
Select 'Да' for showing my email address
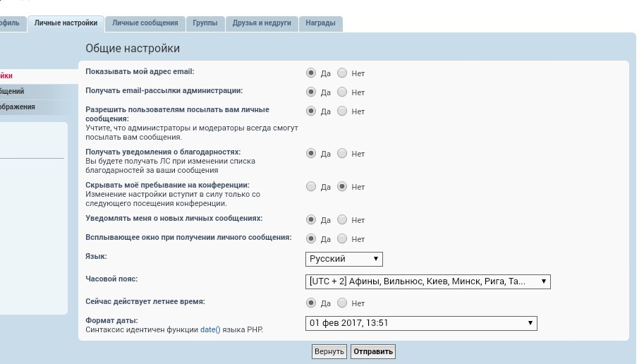[311, 73]
